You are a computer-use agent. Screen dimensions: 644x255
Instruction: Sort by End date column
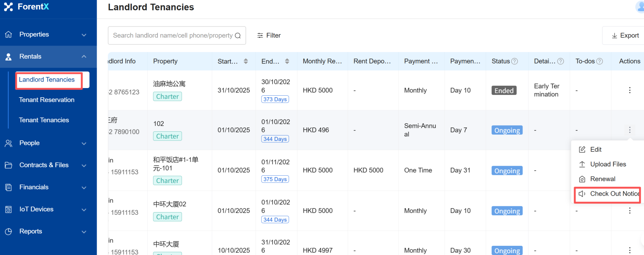(287, 61)
